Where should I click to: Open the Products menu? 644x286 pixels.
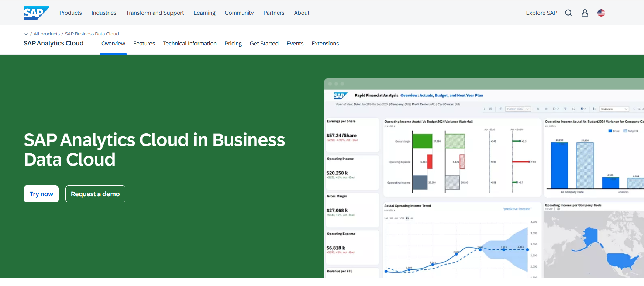pyautogui.click(x=70, y=13)
